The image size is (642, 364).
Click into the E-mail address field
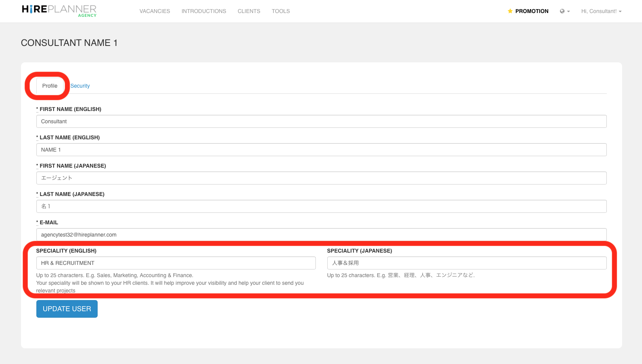point(321,234)
